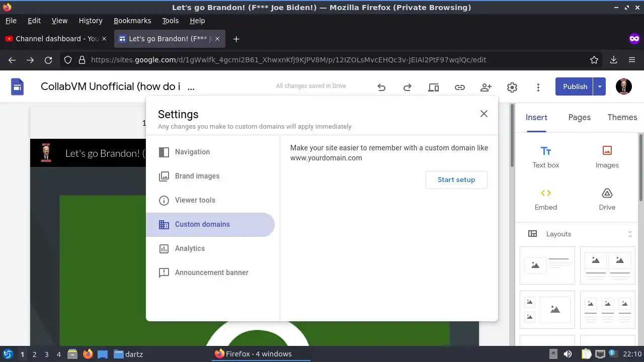Close the Channel dashboard tab
The height and width of the screenshot is (362, 644).
104,39
